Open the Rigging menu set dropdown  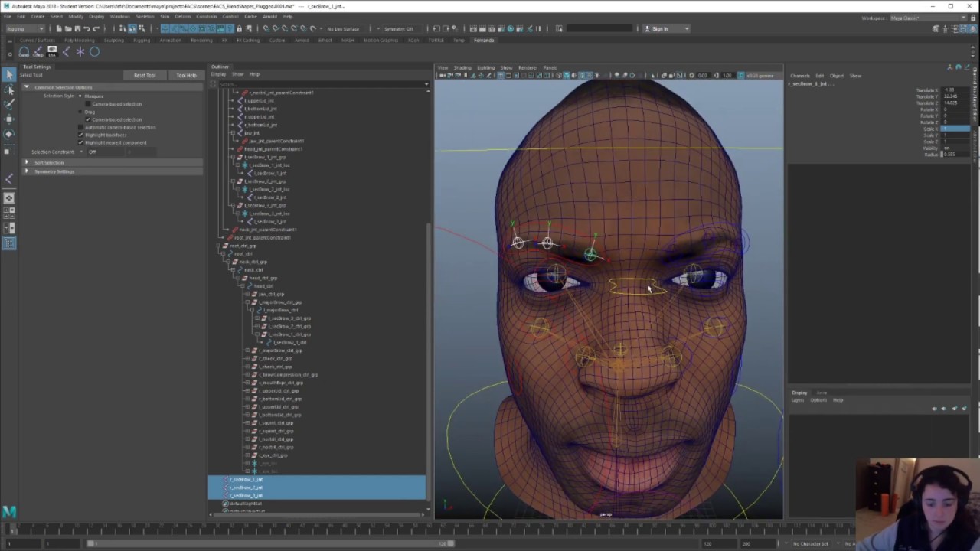click(25, 29)
